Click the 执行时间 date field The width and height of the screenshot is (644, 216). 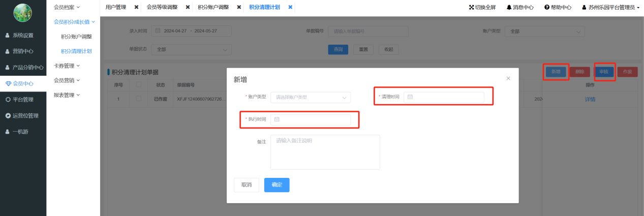coord(311,119)
